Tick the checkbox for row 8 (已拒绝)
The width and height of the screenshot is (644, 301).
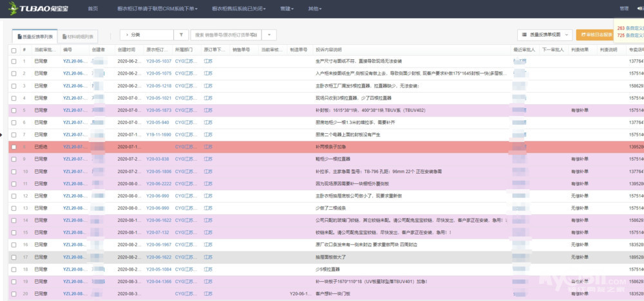pyautogui.click(x=14, y=147)
